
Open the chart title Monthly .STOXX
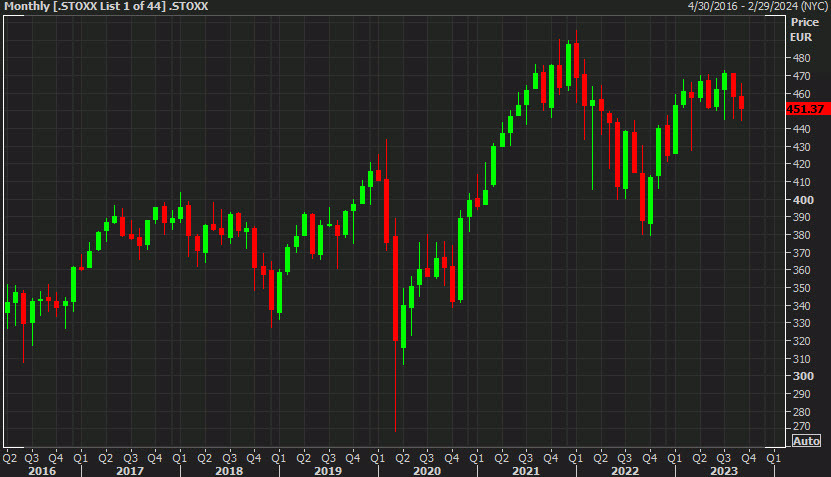pos(106,6)
